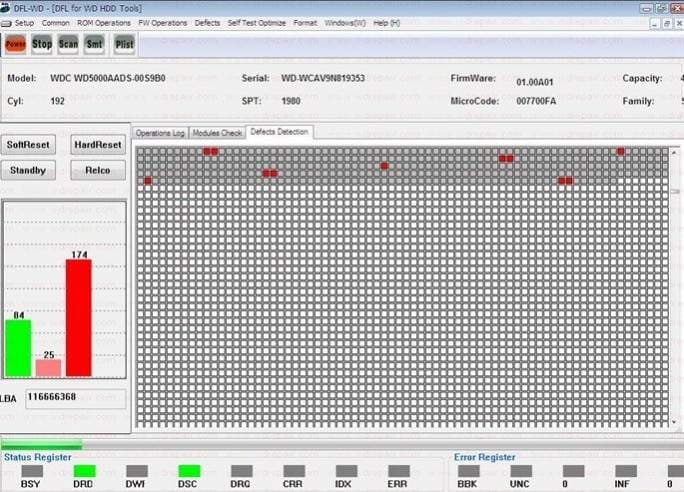Open the Defects menu
The height and width of the screenshot is (492, 684).
point(207,23)
